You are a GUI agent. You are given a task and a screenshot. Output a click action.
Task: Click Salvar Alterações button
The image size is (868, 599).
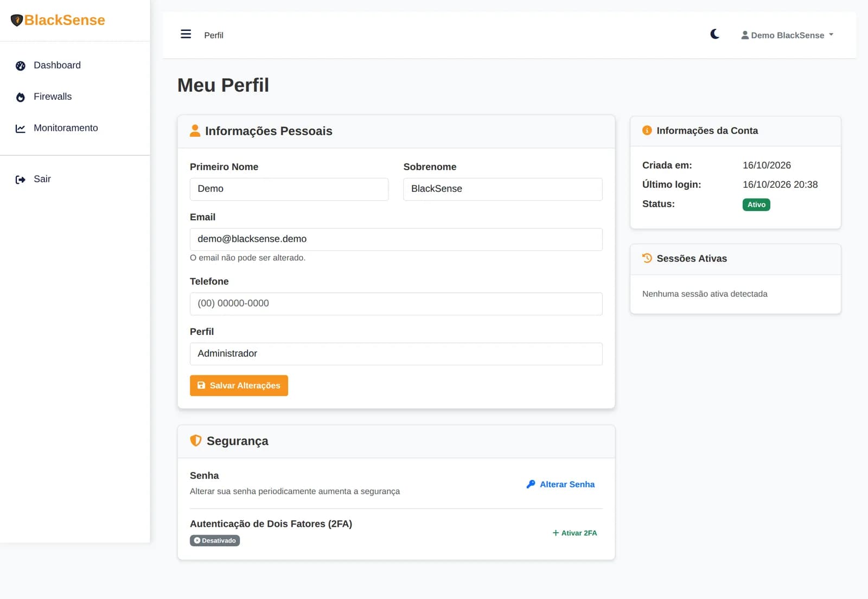tap(239, 385)
